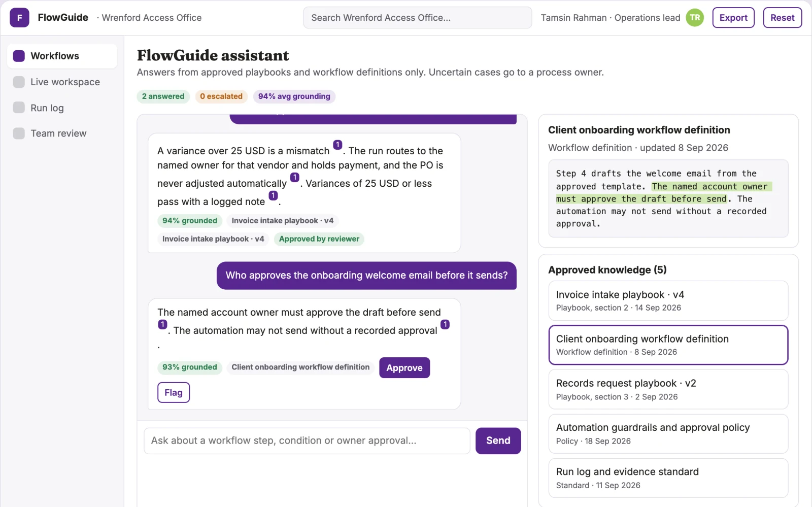This screenshot has width=812, height=507.
Task: Open citation 1 after 'mismatch'
Action: click(337, 145)
